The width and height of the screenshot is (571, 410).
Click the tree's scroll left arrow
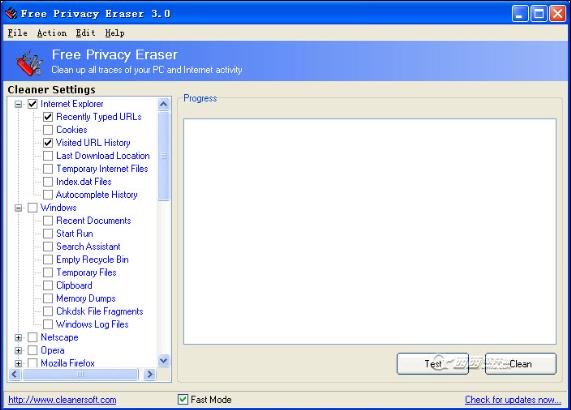pyautogui.click(x=15, y=374)
